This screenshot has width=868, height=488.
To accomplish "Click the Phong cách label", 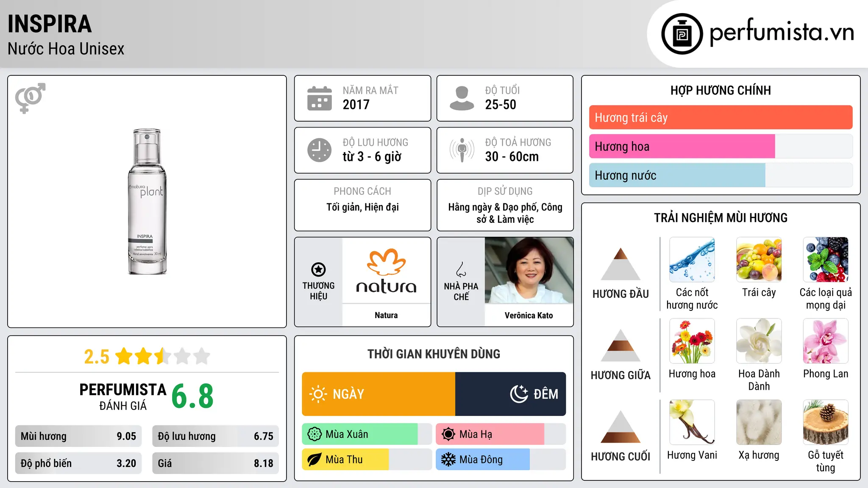I will click(362, 191).
